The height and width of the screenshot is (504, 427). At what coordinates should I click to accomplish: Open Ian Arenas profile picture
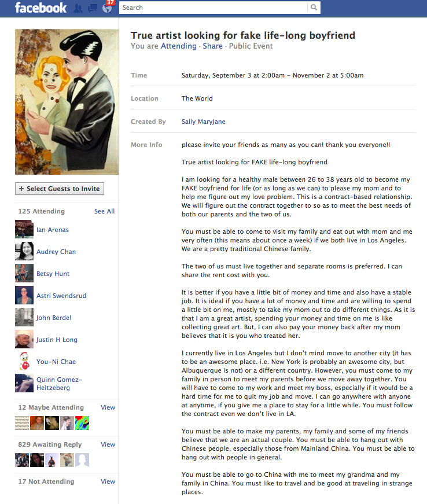pyautogui.click(x=24, y=229)
